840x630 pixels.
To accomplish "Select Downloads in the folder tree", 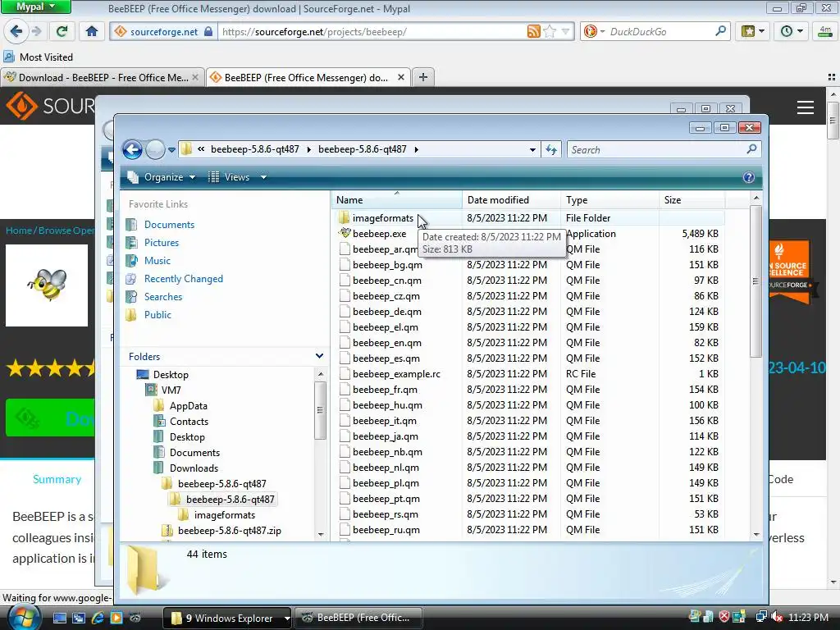I will click(x=194, y=468).
